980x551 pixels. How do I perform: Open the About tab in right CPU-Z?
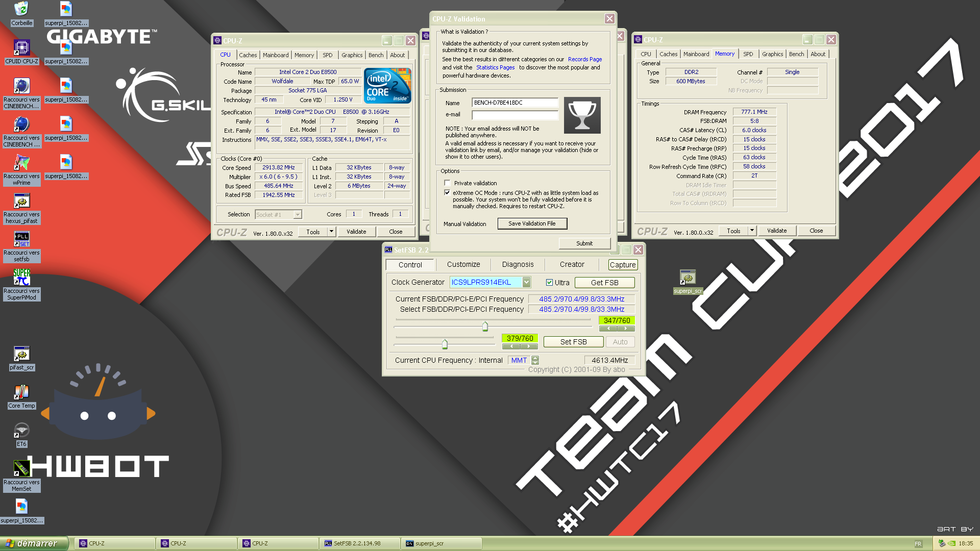(818, 54)
